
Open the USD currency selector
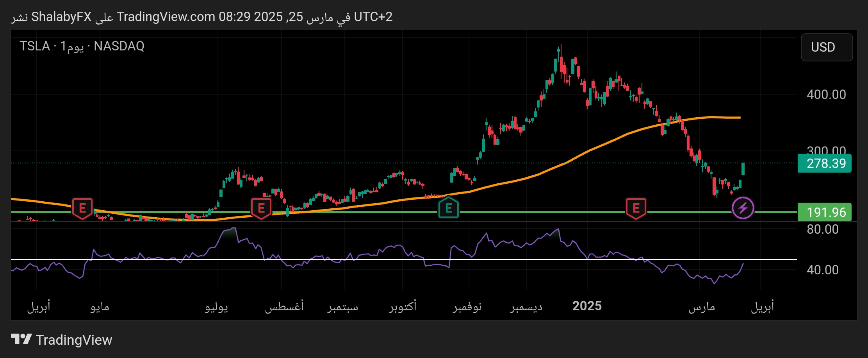click(x=827, y=47)
